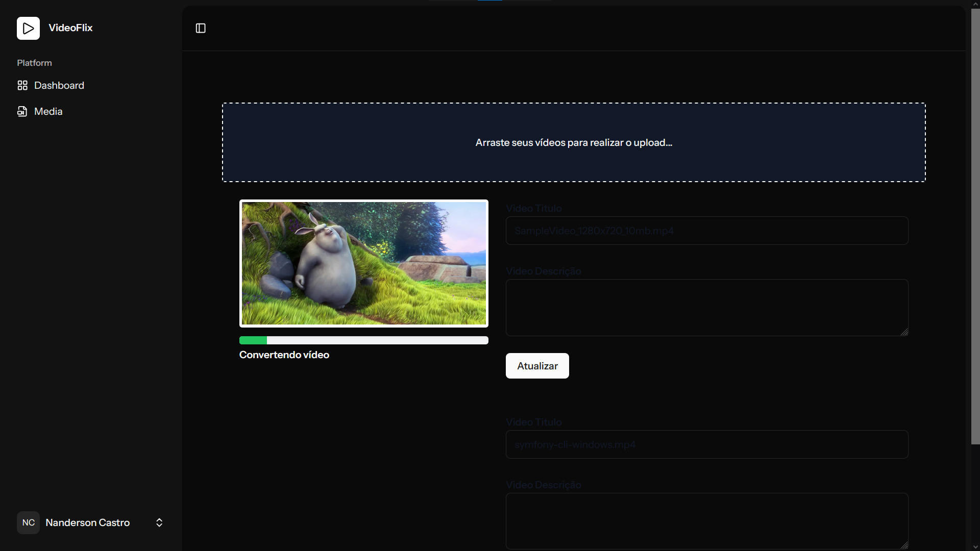The height and width of the screenshot is (551, 980).
Task: Click the page vertical scrollbar thumb
Action: pos(975,226)
